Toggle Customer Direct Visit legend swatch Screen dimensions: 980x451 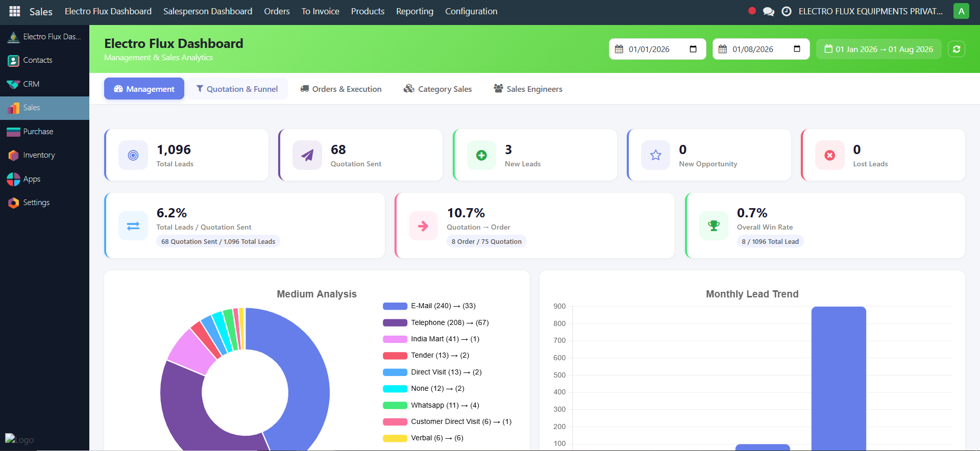coord(395,421)
